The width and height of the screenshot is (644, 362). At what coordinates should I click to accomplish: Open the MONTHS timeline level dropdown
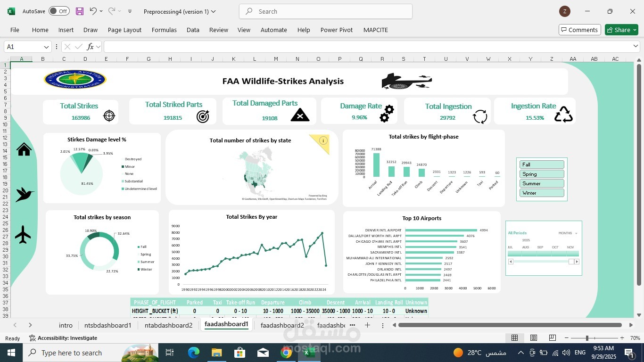(x=568, y=233)
